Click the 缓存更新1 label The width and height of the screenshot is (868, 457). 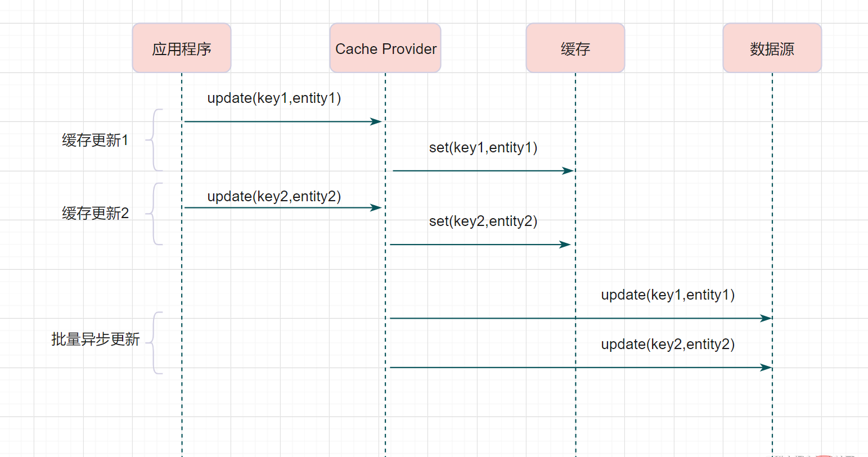[95, 140]
